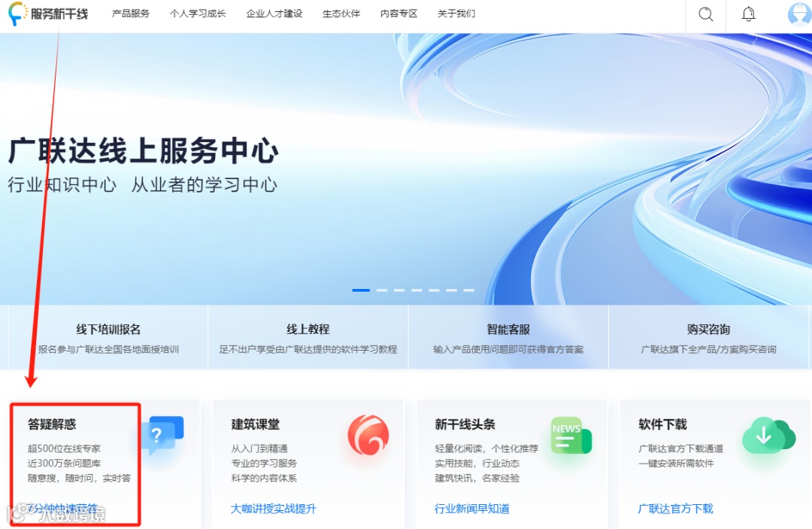Open the 企业人才建设 menu
812x529 pixels.
pos(274,14)
